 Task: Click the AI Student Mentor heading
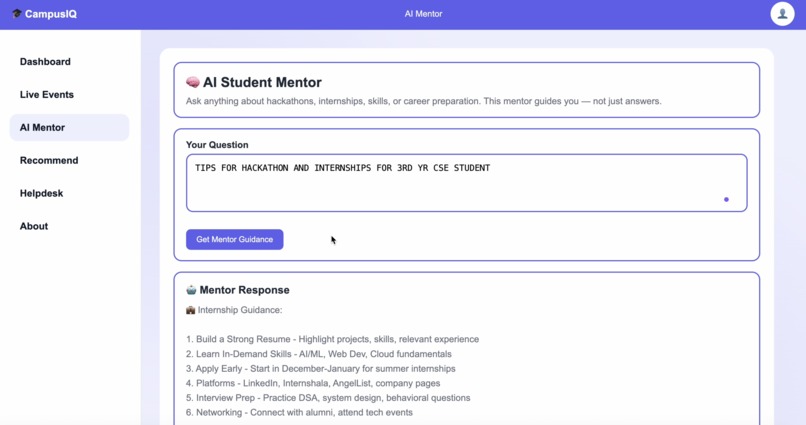262,82
